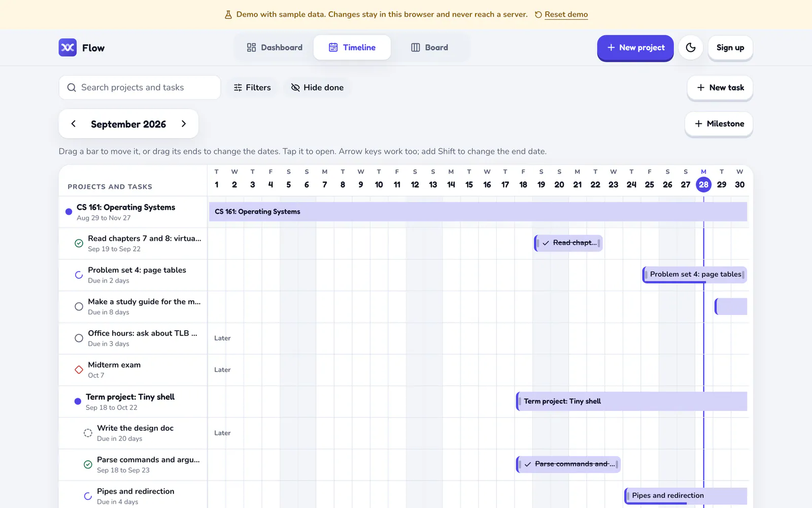Viewport: 812px width, 508px height.
Task: Open the Filters menu
Action: point(252,87)
